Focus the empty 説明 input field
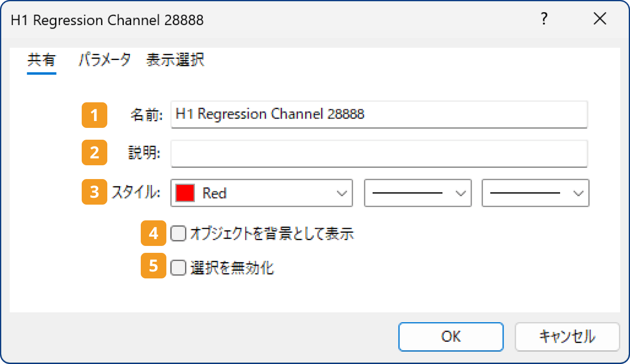The height and width of the screenshot is (364, 630). (x=379, y=153)
